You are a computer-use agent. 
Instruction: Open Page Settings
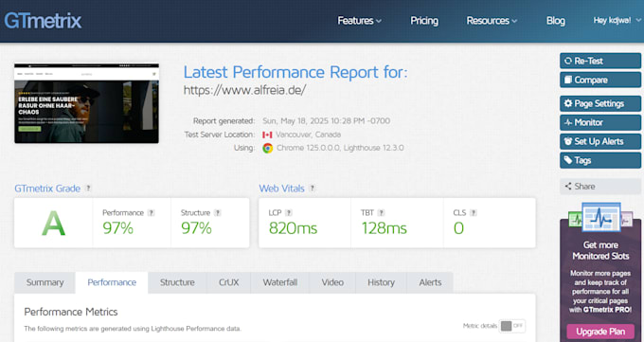(600, 103)
